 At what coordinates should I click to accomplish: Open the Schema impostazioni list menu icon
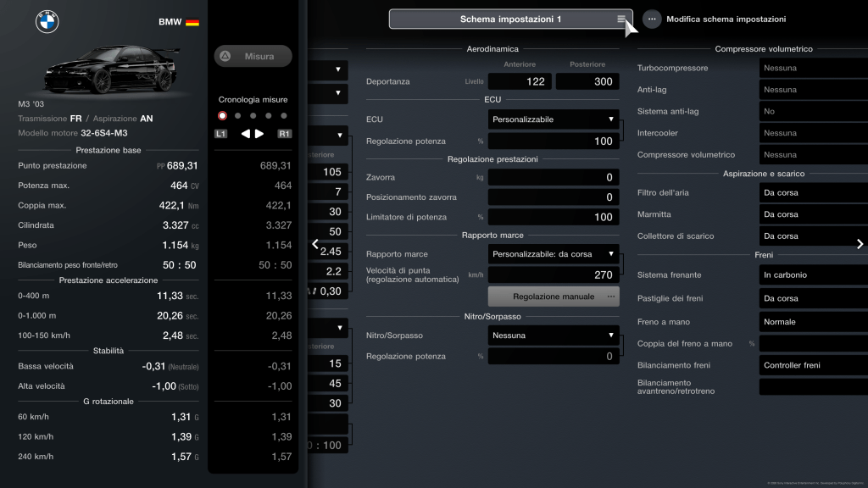621,19
